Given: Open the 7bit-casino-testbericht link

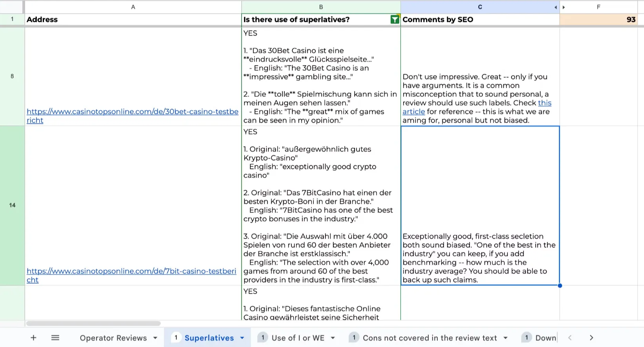Looking at the screenshot, I should point(131,271).
